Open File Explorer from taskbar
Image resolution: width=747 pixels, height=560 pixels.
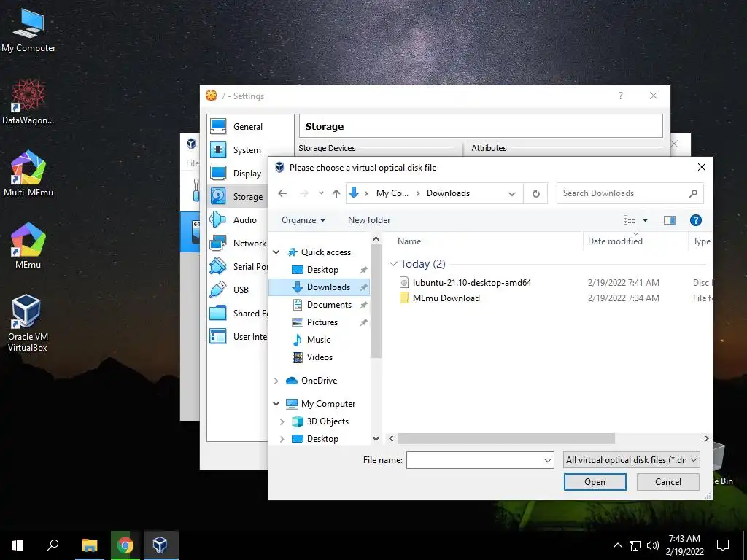click(89, 545)
